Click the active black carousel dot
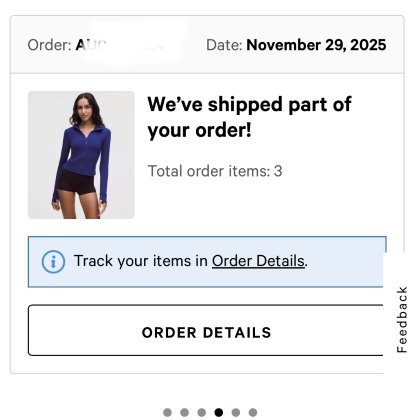 click(x=219, y=412)
